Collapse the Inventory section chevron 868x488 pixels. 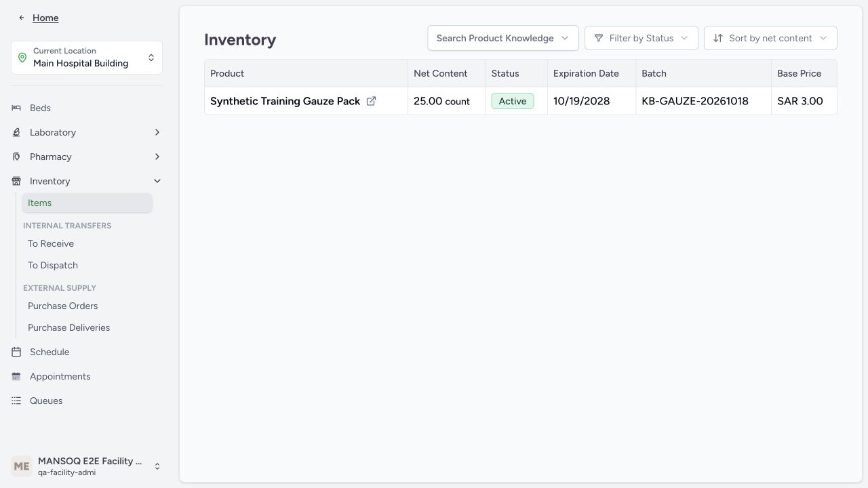tap(157, 181)
